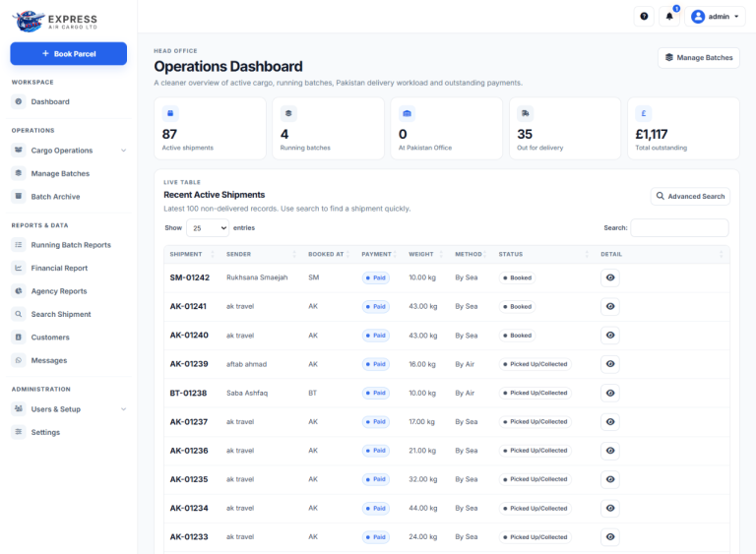View details of shipment AK-01239 via eye icon

(x=610, y=364)
